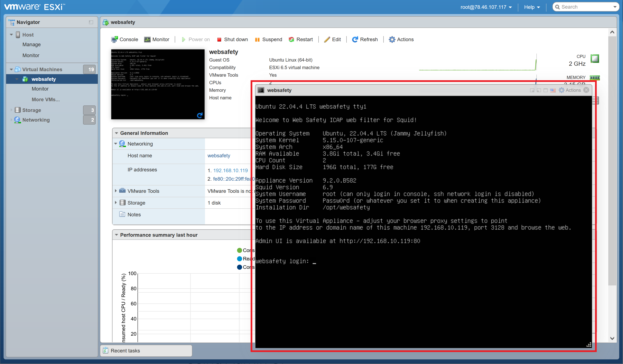This screenshot has width=623, height=364.
Task: Edit the VM settings
Action: coord(332,39)
